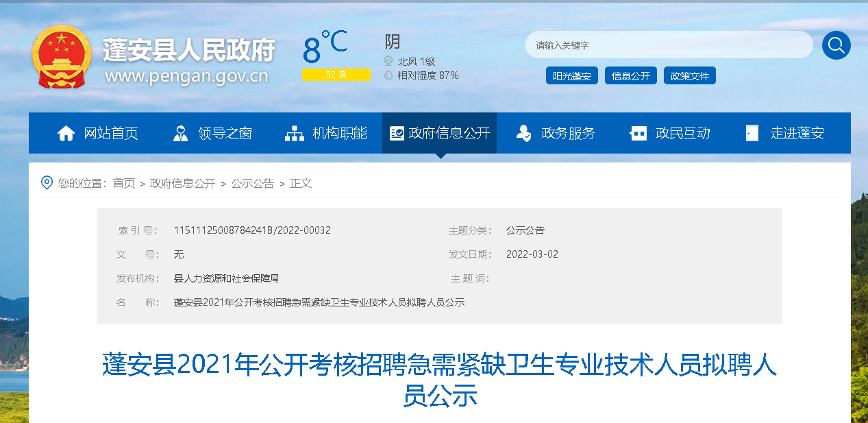Click the national emblem logo
This screenshot has height=423, width=868.
coord(61,56)
